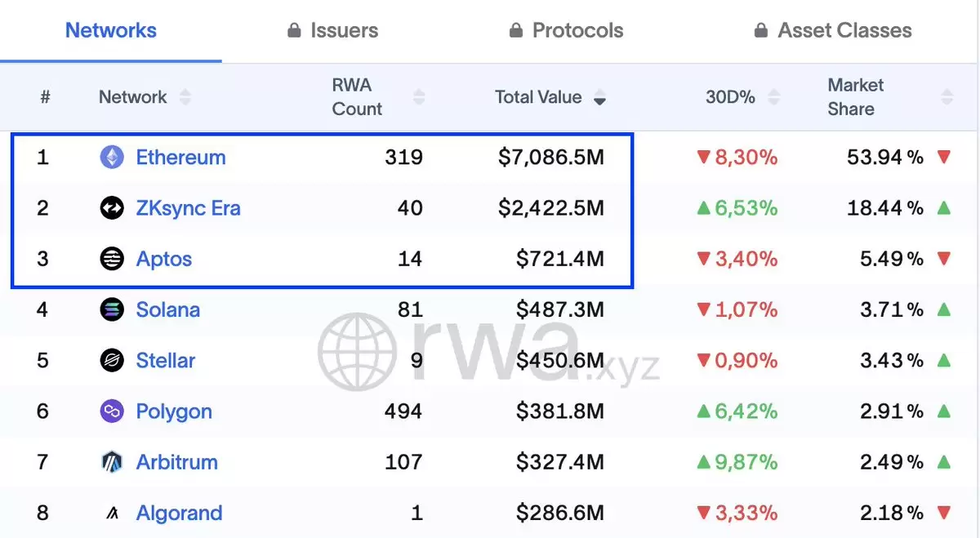
Task: Open the Stellar network link
Action: [166, 360]
